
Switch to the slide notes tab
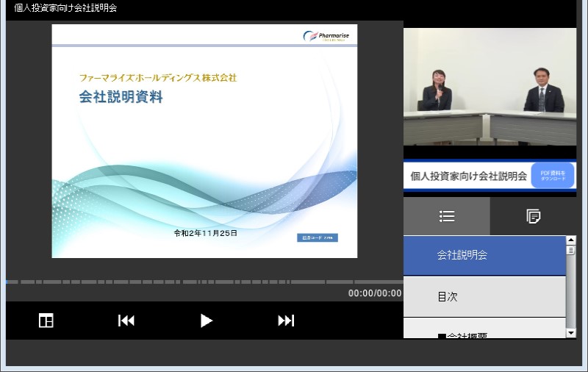(x=534, y=216)
